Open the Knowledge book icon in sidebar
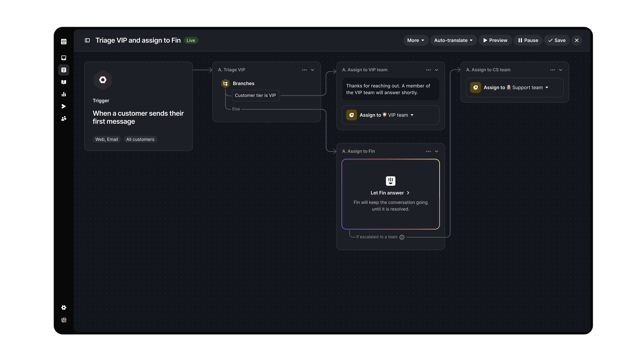644x362 pixels. pyautogui.click(x=64, y=82)
